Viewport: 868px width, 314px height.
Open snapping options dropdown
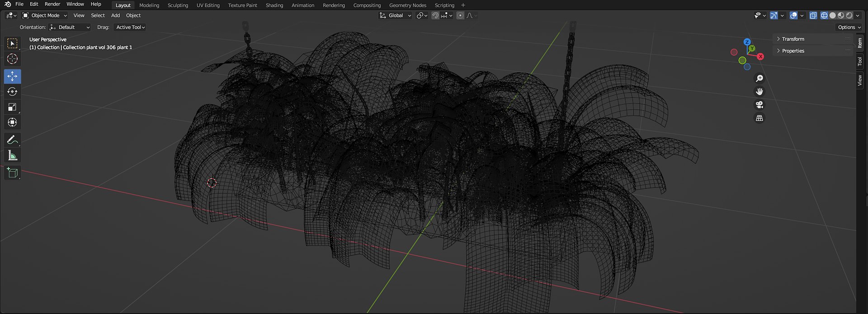click(x=447, y=15)
